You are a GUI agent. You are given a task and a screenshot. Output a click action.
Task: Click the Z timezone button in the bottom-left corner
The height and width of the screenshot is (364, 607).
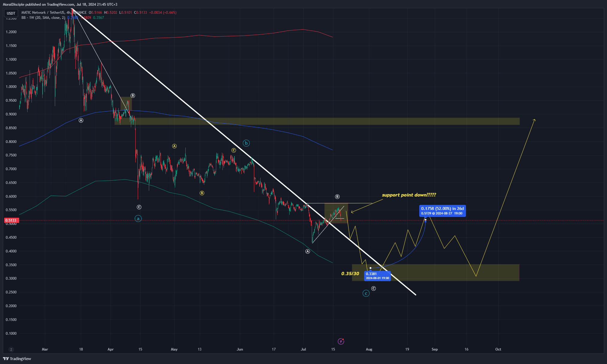coord(11,349)
